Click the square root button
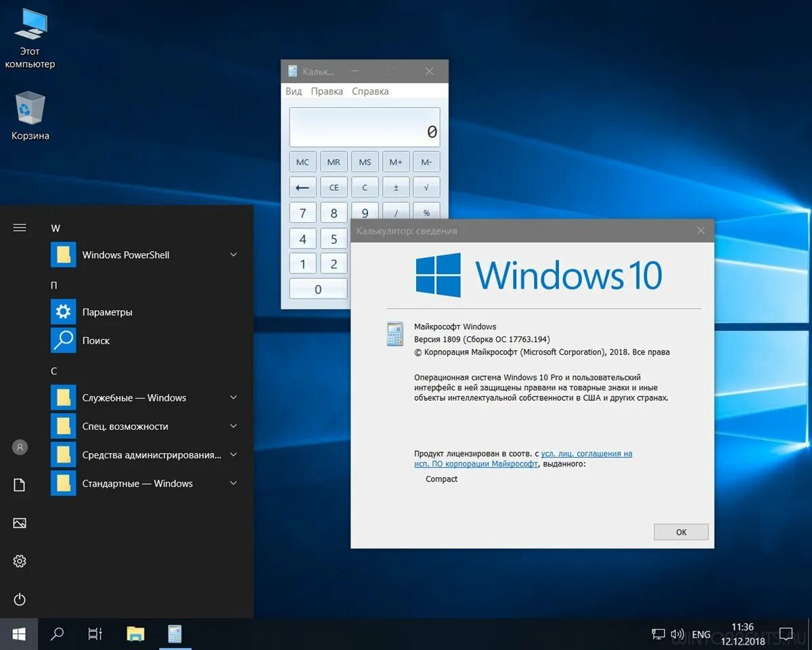Image resolution: width=812 pixels, height=650 pixels. (x=426, y=188)
